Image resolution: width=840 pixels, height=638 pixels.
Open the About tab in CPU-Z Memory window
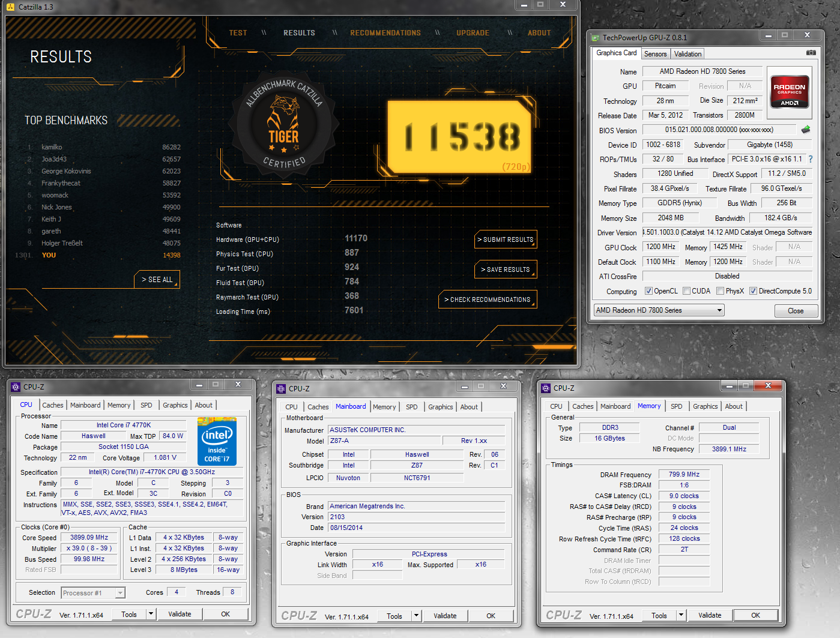coord(733,406)
